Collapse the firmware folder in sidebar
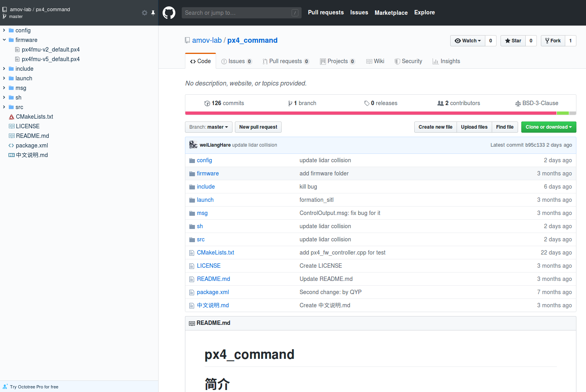Image resolution: width=586 pixels, height=392 pixels. point(4,40)
